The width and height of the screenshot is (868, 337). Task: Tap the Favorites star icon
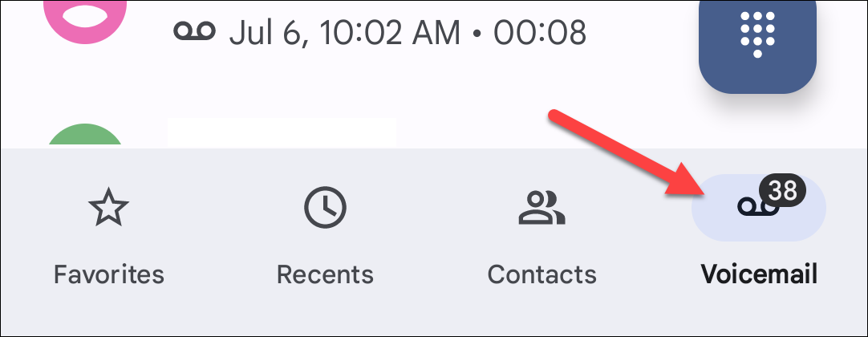[x=108, y=207]
